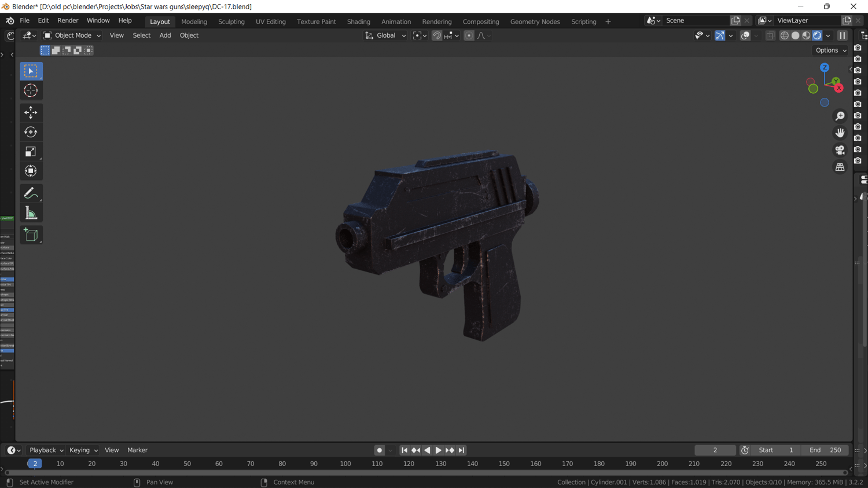868x488 pixels.
Task: Jump to the next keyframe
Action: [450, 450]
